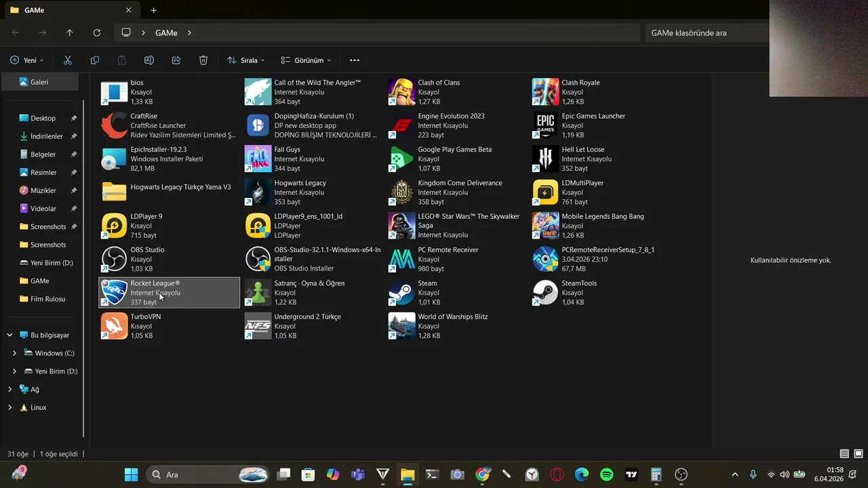868x488 pixels.
Task: Click the GAMe breadcrumb in address bar
Action: [166, 33]
